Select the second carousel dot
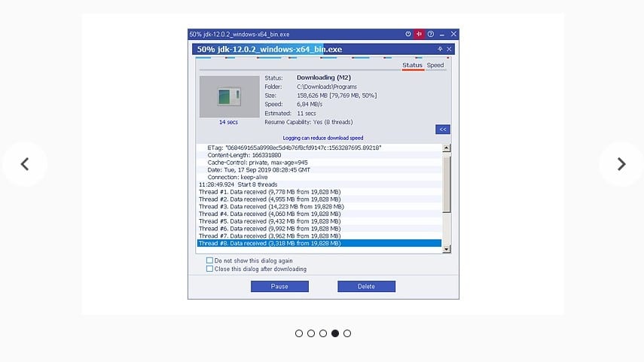The width and height of the screenshot is (644, 362). coord(311,333)
